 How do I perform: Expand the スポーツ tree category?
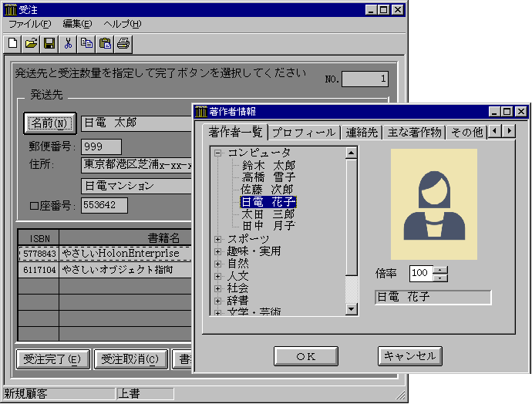point(217,239)
